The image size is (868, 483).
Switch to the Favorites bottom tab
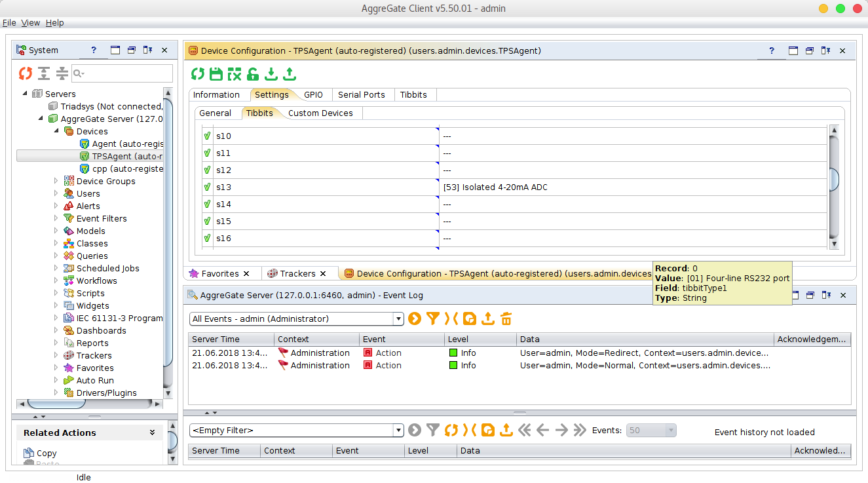(220, 273)
